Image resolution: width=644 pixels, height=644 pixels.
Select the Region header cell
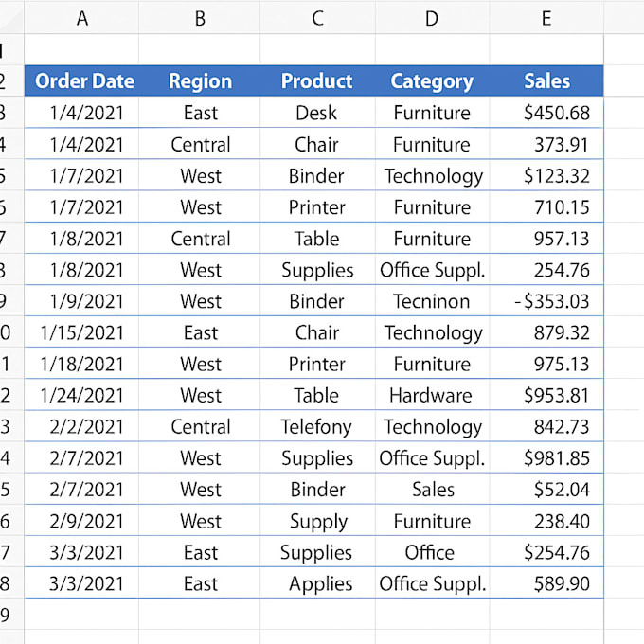pyautogui.click(x=200, y=81)
